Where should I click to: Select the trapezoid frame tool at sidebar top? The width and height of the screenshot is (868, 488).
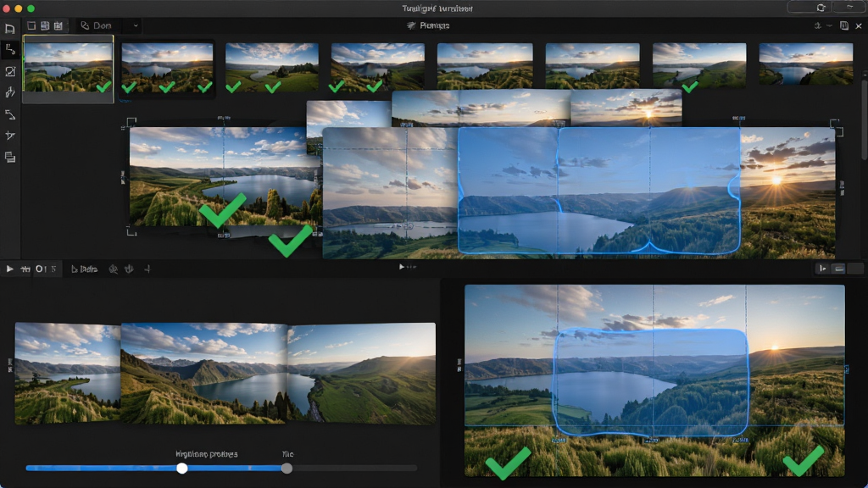point(10,28)
